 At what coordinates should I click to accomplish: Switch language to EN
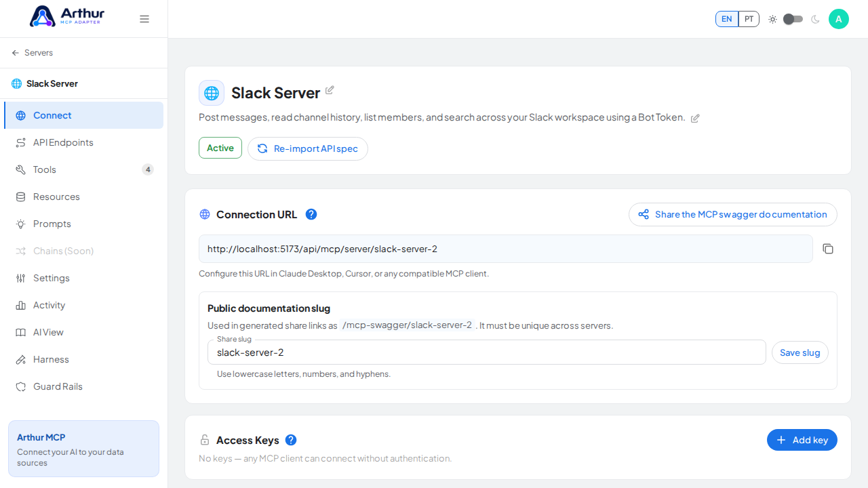tap(726, 19)
